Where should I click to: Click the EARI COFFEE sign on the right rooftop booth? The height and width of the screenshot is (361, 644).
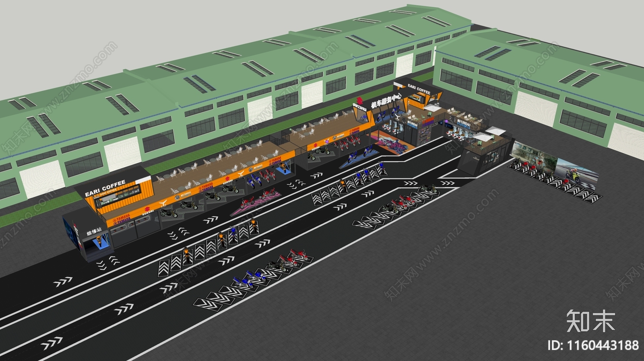pos(419,89)
